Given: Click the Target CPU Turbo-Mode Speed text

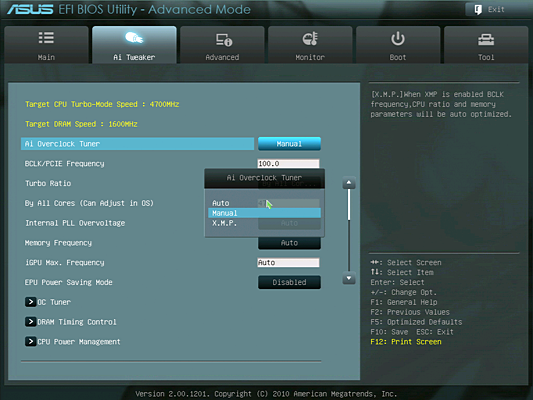Looking at the screenshot, I should (102, 104).
